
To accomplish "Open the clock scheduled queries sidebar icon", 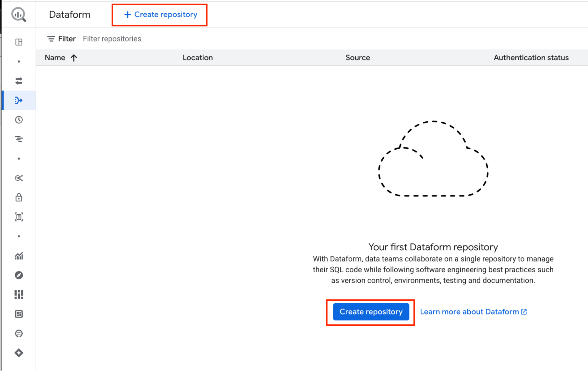I will tap(19, 120).
